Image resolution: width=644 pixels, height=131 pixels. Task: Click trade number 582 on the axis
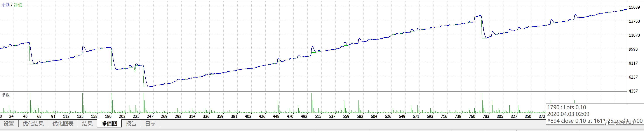[x=360, y=116]
